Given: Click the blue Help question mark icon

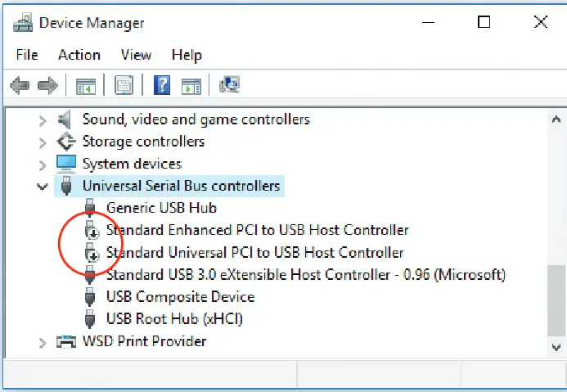Looking at the screenshot, I should coord(162,85).
